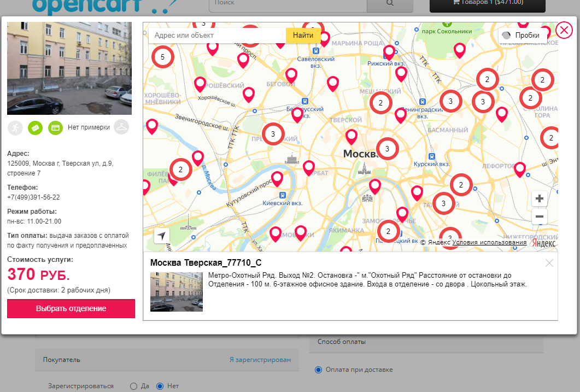The image size is (580, 392).
Task: Click the opencart logo
Action: click(104, 7)
